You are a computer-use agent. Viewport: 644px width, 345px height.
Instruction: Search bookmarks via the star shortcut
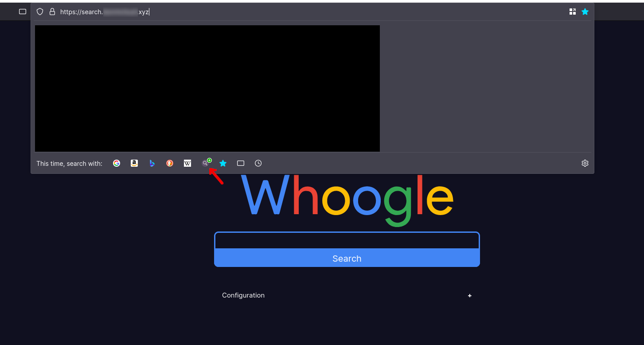click(223, 163)
